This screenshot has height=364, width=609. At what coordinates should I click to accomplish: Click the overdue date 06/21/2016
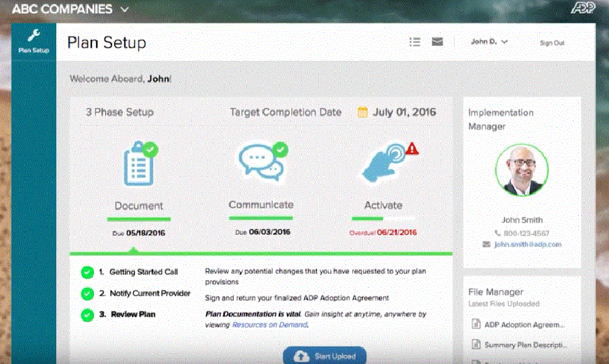(x=396, y=233)
